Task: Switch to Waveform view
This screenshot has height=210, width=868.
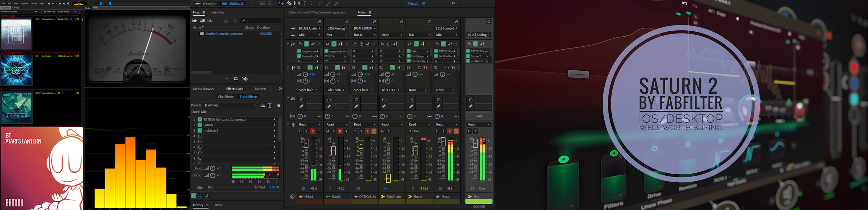Action: (206, 3)
